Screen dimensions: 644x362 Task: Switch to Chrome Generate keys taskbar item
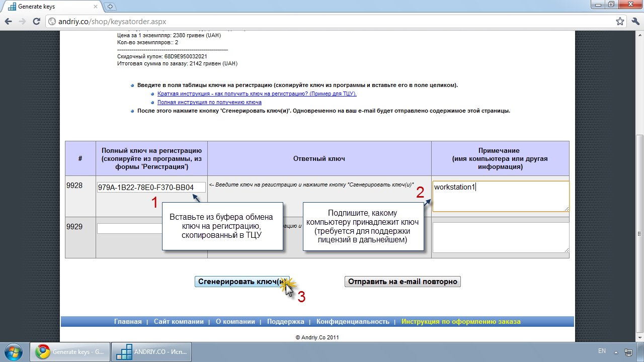pyautogui.click(x=69, y=352)
